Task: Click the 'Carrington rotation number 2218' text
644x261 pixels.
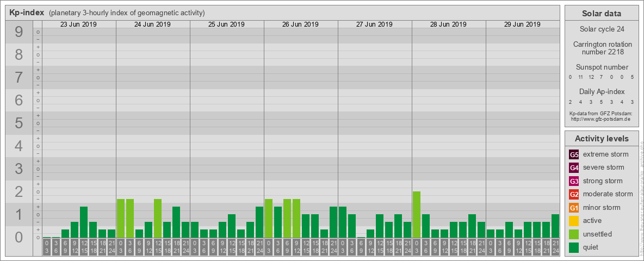Action: point(603,48)
